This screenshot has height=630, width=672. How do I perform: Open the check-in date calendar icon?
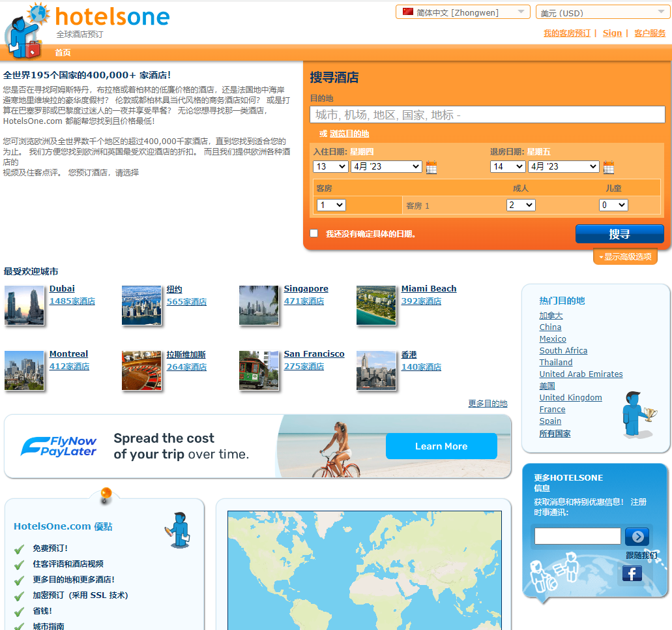point(431,167)
